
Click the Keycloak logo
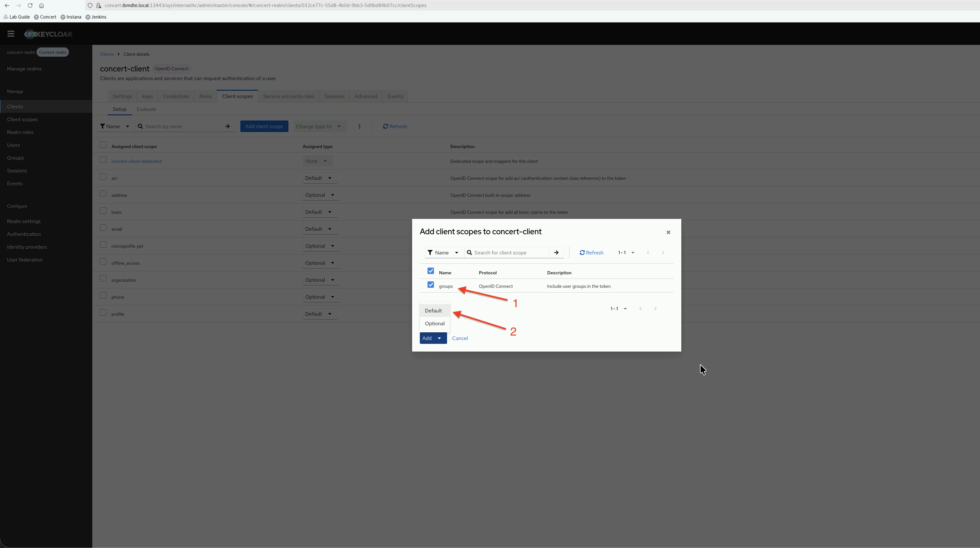tap(48, 34)
